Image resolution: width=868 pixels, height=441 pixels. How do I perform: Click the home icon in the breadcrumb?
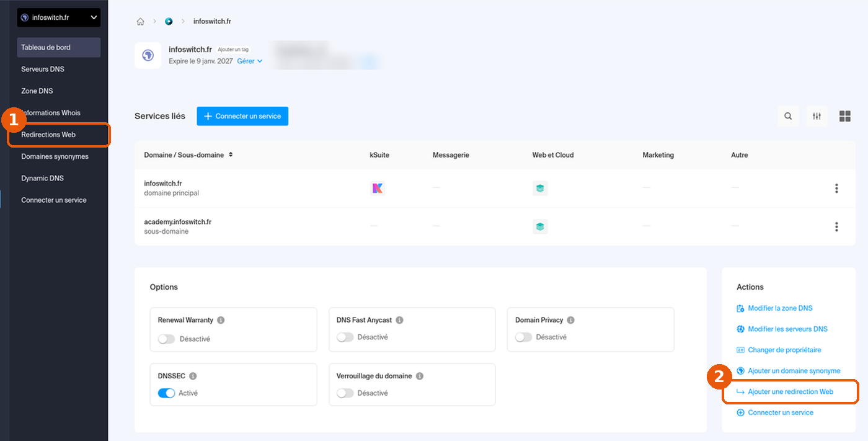coord(141,22)
